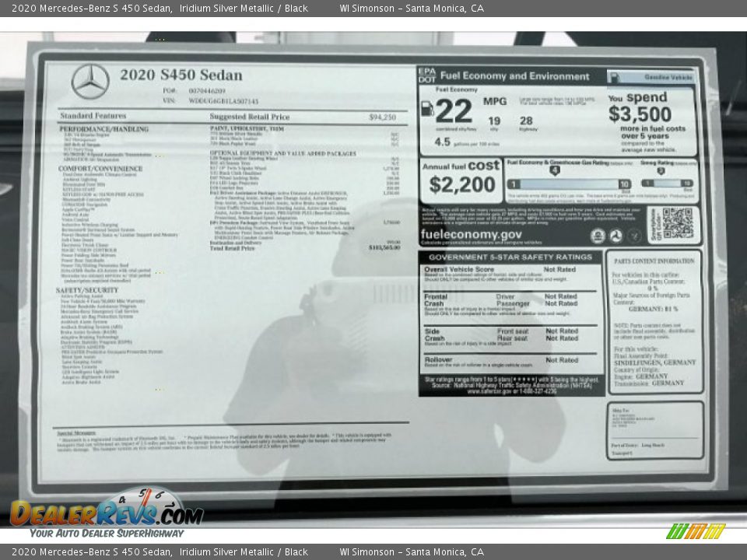This screenshot has height=560, width=747.
Task: Open the fueleconomy.gov link
Action: pos(471,234)
